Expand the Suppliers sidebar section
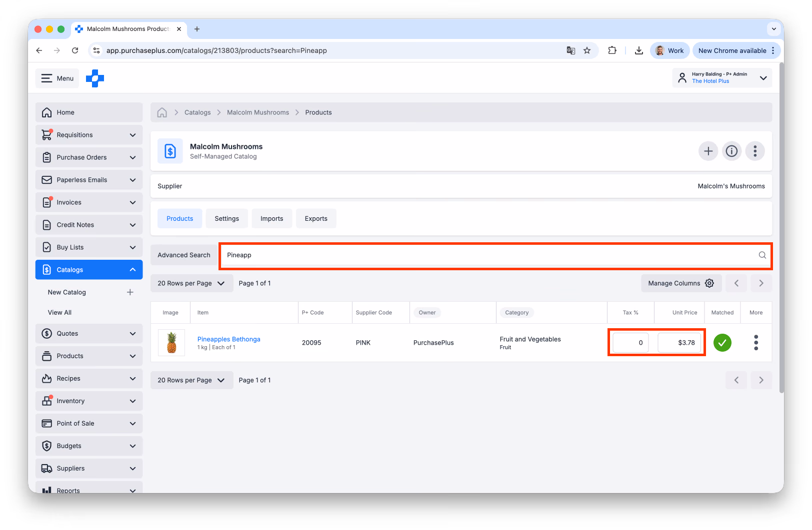The width and height of the screenshot is (812, 530). 89,469
